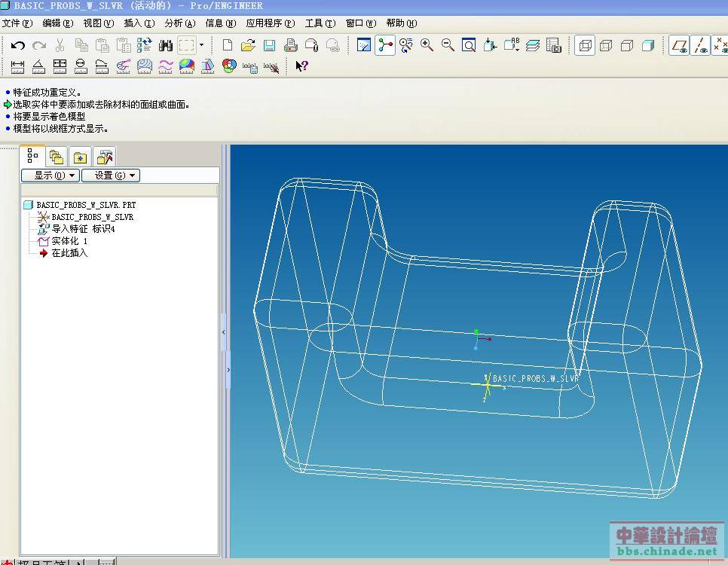The image size is (728, 565).
Task: Open the 应用程序 (P) menu
Action: [x=271, y=23]
